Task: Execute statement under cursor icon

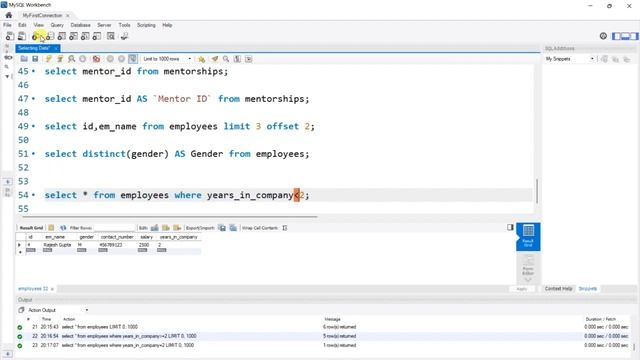Action: click(x=60, y=59)
